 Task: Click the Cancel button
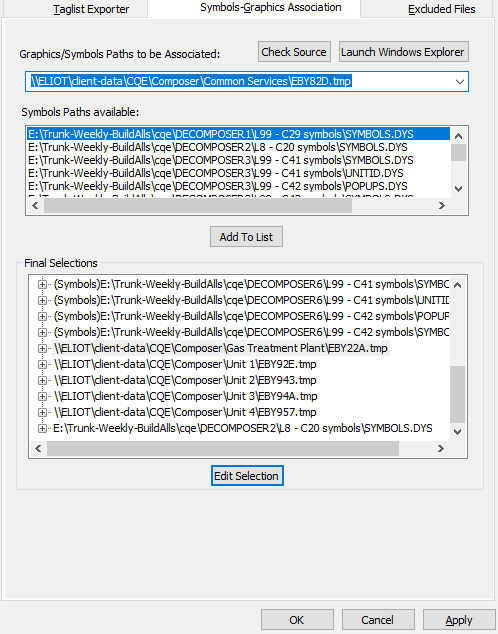pos(378,620)
